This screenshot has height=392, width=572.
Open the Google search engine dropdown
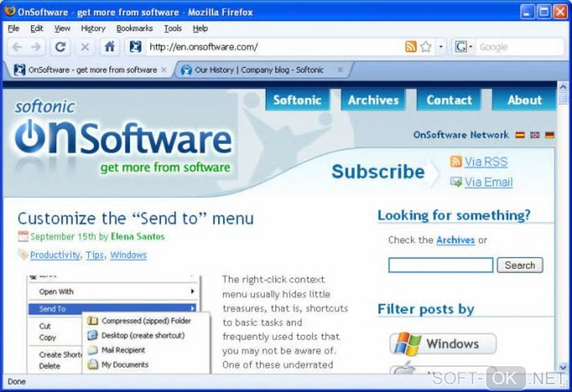[x=463, y=47]
